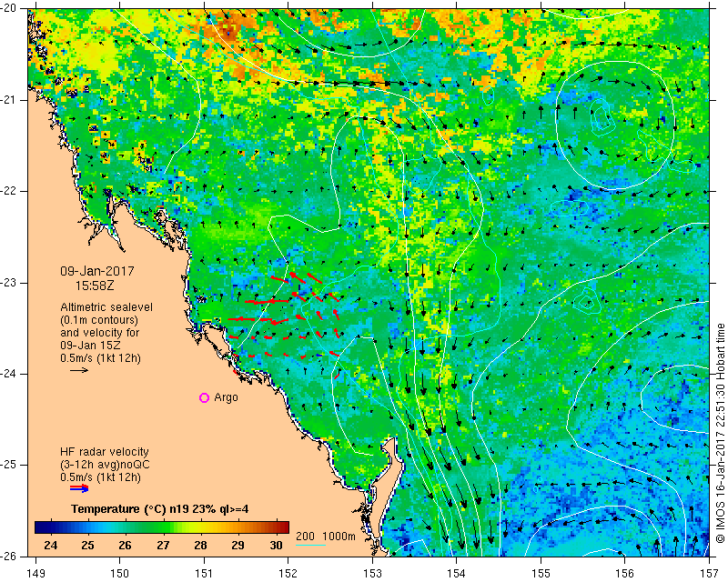Click the Temperature (°C) n19 title text

coord(160,509)
